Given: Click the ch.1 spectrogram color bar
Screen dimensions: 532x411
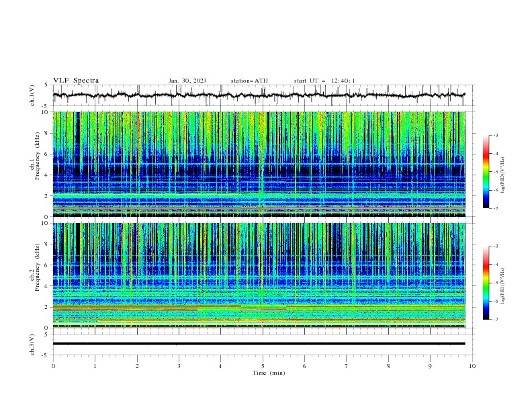Looking at the screenshot, I should click(x=486, y=172).
